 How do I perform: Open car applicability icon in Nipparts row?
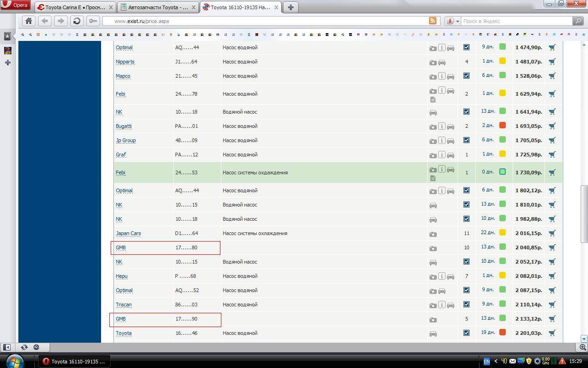[x=441, y=62]
